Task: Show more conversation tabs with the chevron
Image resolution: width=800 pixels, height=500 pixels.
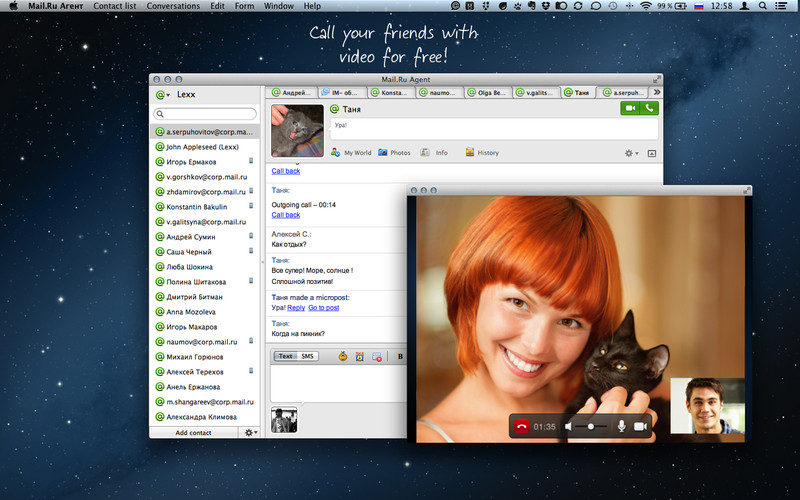Action: (x=657, y=92)
